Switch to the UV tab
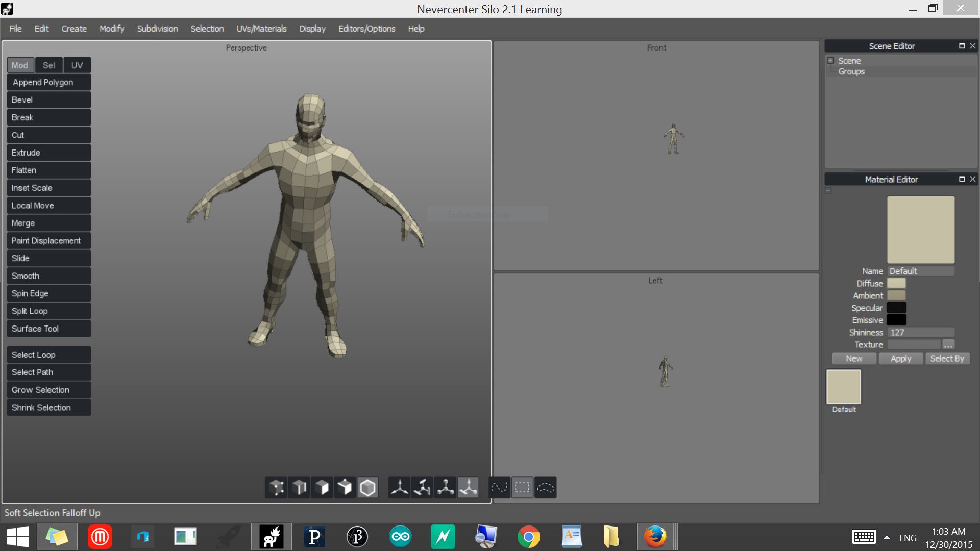The image size is (980, 551). click(77, 65)
